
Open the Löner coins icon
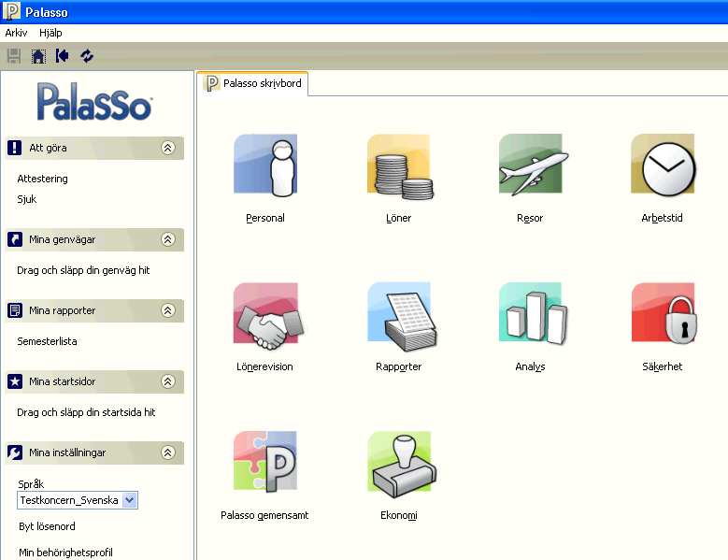coord(400,166)
